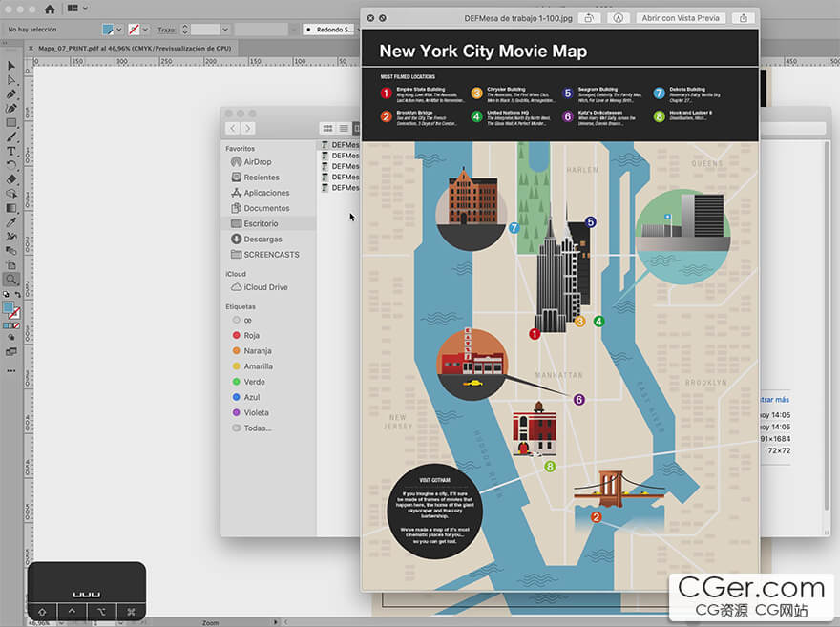Viewport: 840px width, 627px height.
Task: Click the full-screen icon beside Quick Look close
Action: click(383, 18)
